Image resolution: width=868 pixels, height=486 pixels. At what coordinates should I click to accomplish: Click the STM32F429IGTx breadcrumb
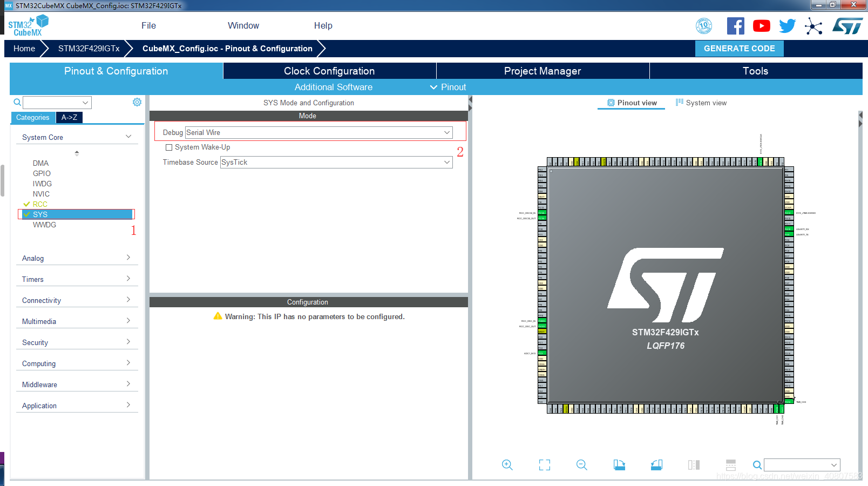(89, 49)
